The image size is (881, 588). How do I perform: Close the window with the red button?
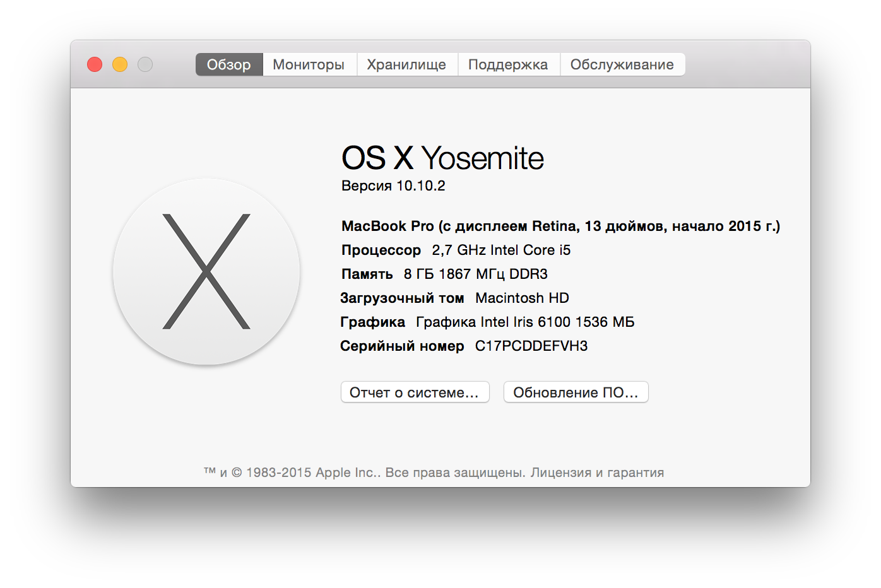tap(95, 64)
